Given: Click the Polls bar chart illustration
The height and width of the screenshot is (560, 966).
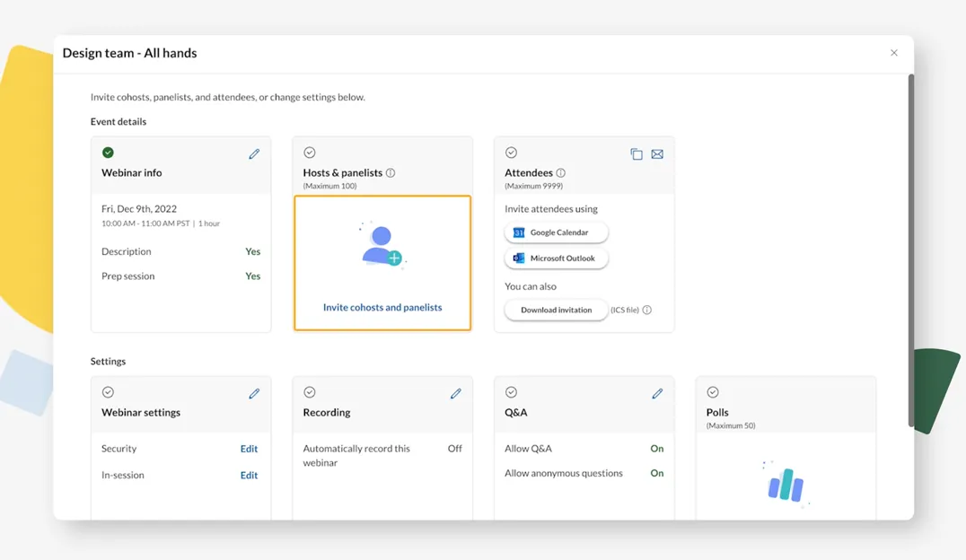Looking at the screenshot, I should pos(786,485).
